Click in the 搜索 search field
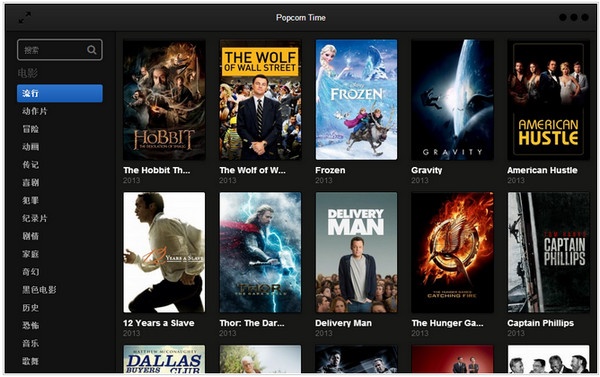This screenshot has height=377, width=600. click(x=60, y=50)
